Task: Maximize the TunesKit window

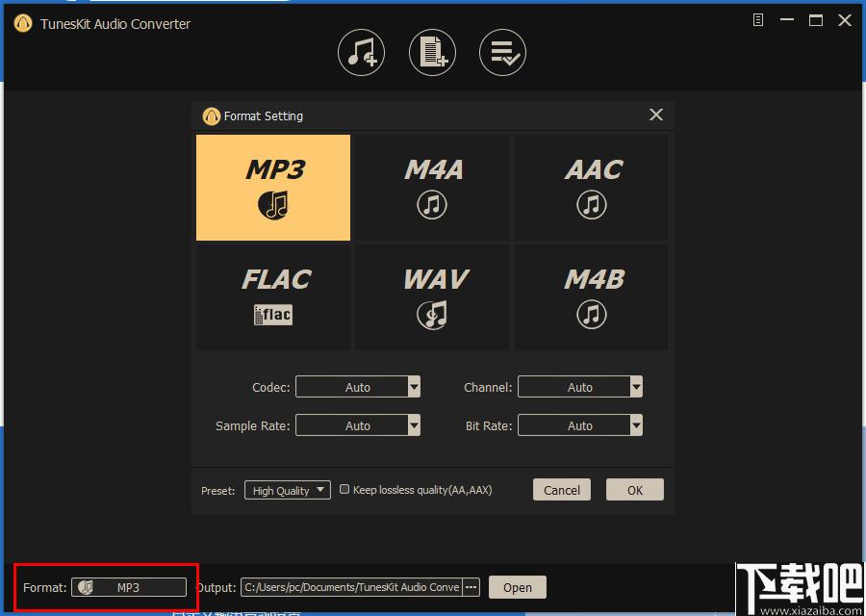Action: pyautogui.click(x=816, y=20)
